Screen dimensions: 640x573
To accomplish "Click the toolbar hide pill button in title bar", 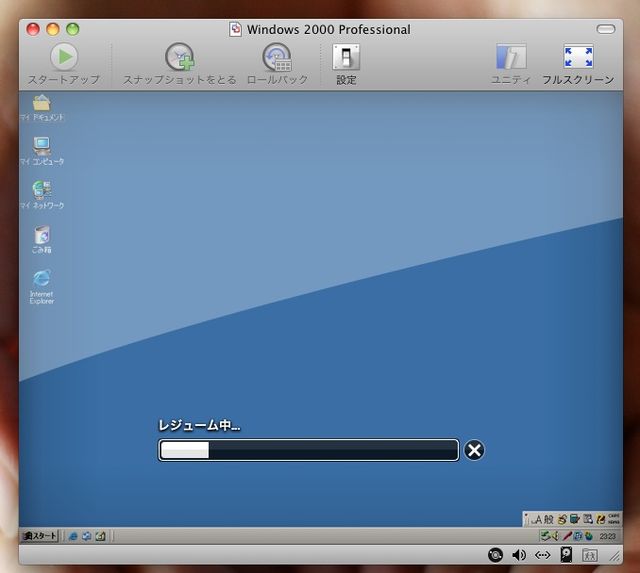I will 605,29.
